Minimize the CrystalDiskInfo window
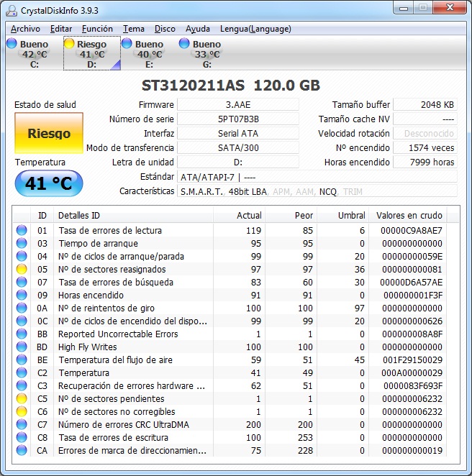This screenshot has height=476, width=472. [404, 8]
